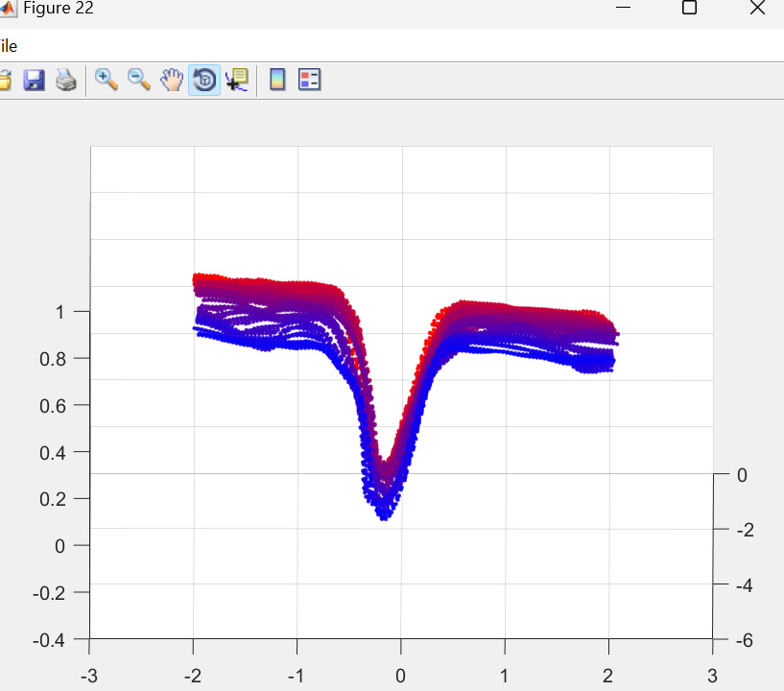This screenshot has height=691, width=784.
Task: Close the Figure 22 window
Action: (756, 9)
